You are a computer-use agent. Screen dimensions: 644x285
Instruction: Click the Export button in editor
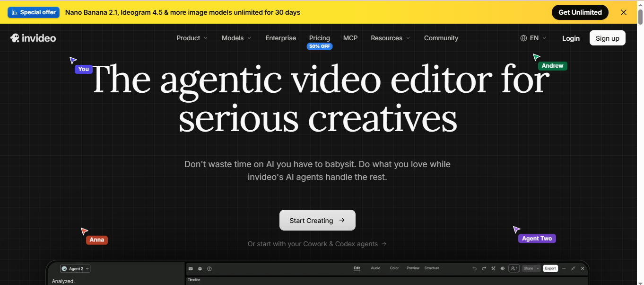[x=550, y=268]
